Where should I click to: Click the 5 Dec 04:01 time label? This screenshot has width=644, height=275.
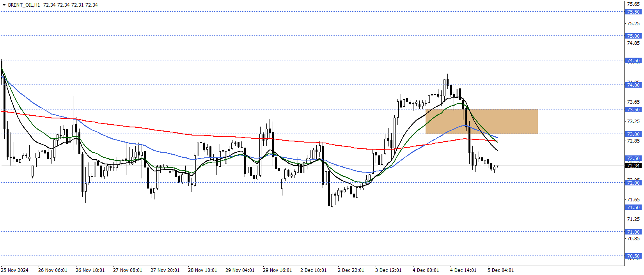[x=501, y=270]
